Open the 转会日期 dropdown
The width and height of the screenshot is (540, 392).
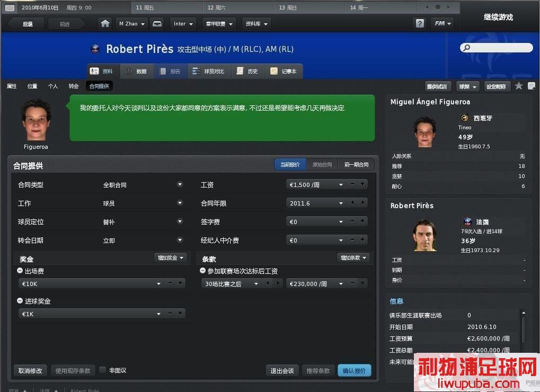pos(180,240)
